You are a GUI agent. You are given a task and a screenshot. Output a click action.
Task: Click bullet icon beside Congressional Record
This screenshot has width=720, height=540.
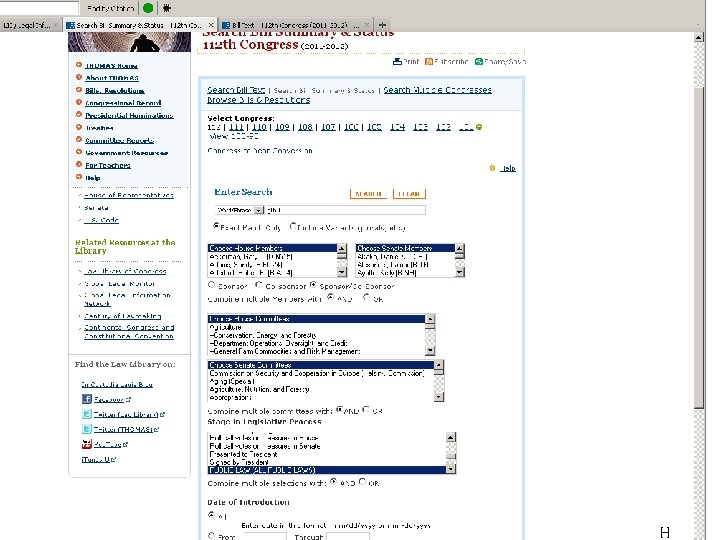click(79, 102)
